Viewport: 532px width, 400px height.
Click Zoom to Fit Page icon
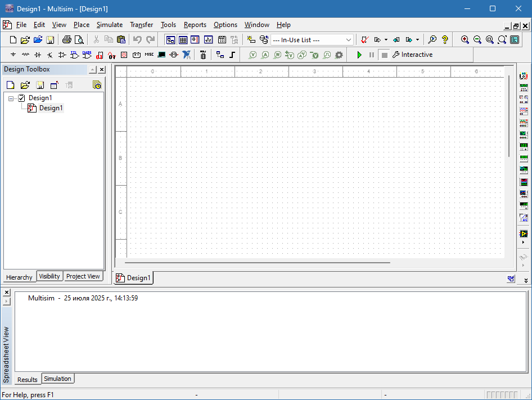(502, 40)
